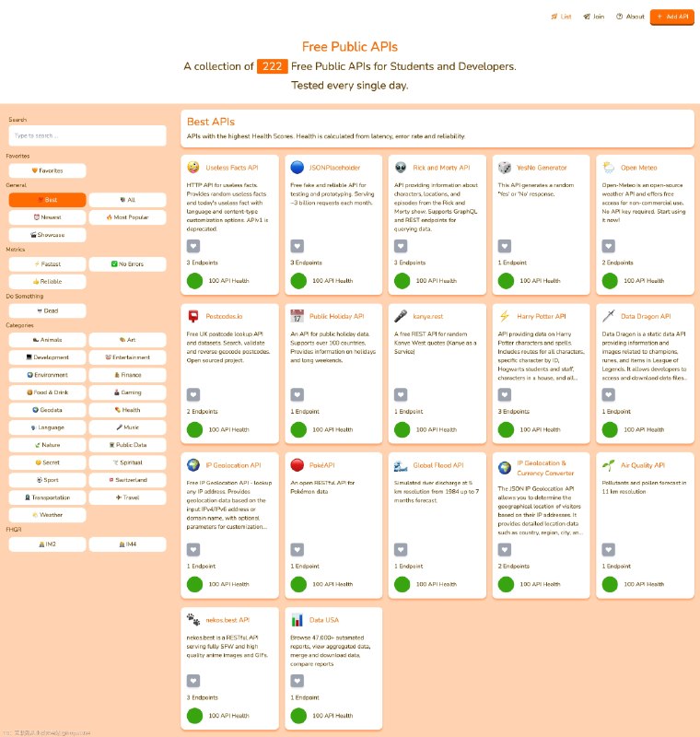The width and height of the screenshot is (700, 737).
Task: Click the PokéAPI red ball icon
Action: [x=297, y=465]
